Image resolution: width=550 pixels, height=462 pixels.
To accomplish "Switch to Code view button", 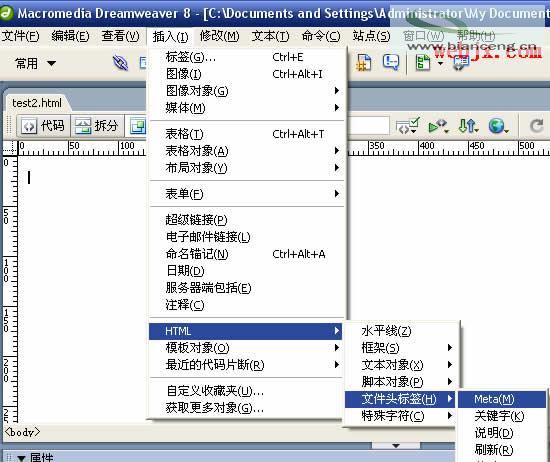I will pos(43,126).
